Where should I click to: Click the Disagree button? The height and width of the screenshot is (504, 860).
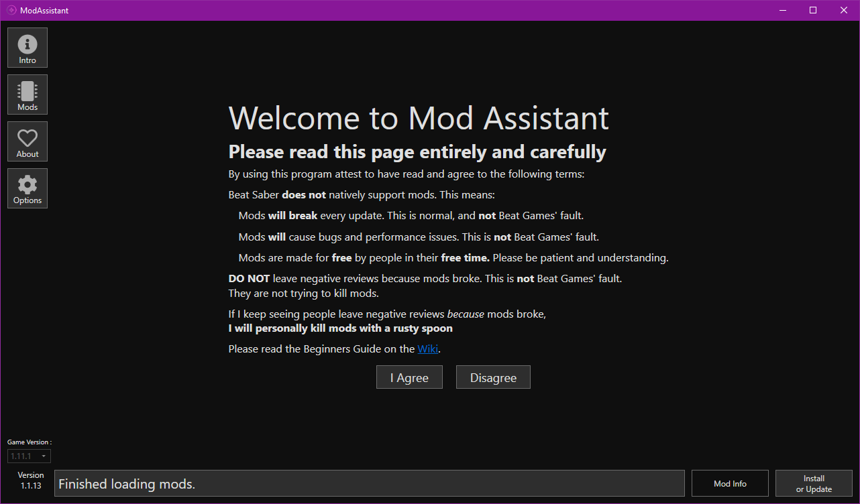pos(493,377)
